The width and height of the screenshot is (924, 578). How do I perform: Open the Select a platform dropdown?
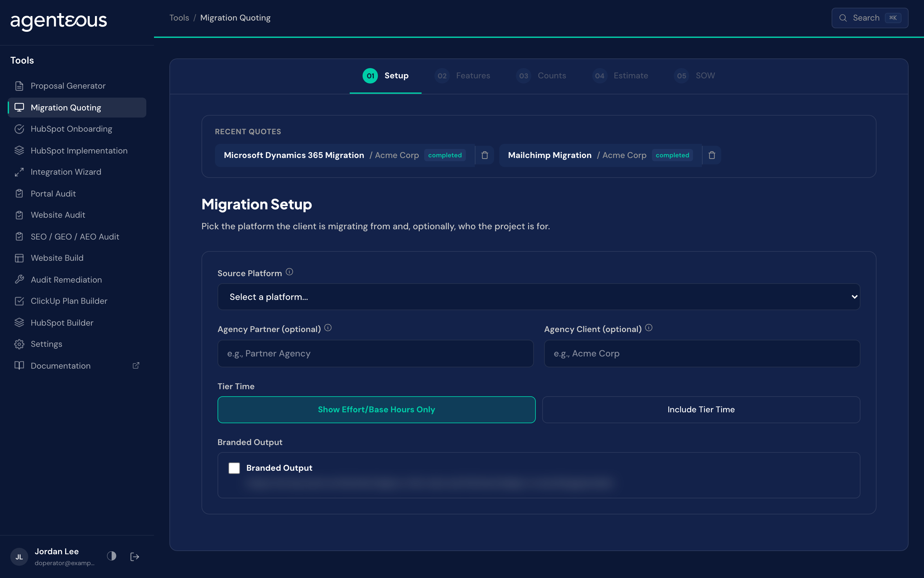pos(539,297)
